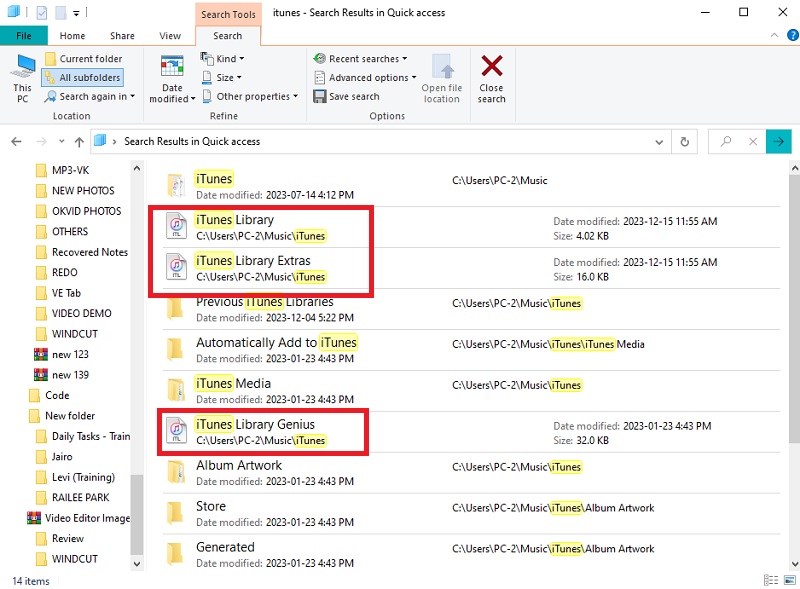Screen dimensions: 800x589
Task: Click the Search Tools contextual tab
Action: click(x=228, y=14)
